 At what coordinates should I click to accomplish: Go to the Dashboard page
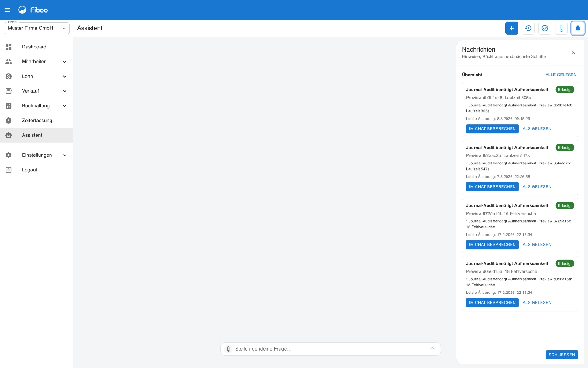point(36,47)
